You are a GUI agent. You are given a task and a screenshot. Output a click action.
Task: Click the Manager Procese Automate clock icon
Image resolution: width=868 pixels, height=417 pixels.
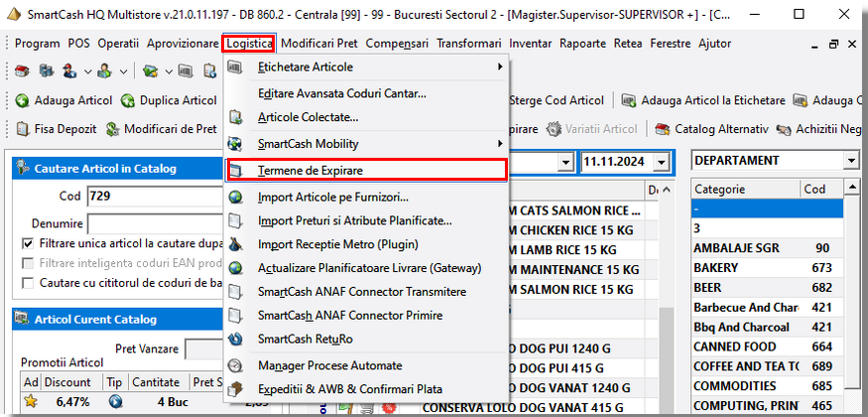(x=235, y=365)
